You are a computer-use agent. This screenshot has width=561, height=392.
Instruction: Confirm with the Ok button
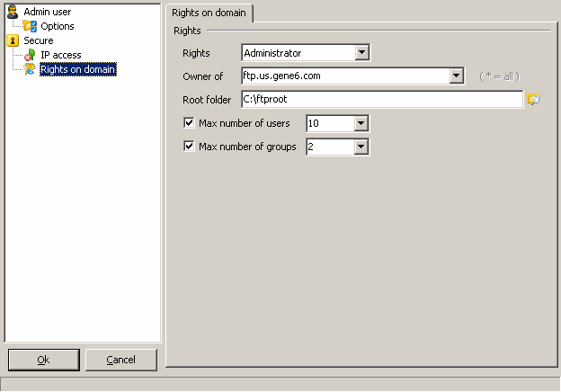point(44,360)
